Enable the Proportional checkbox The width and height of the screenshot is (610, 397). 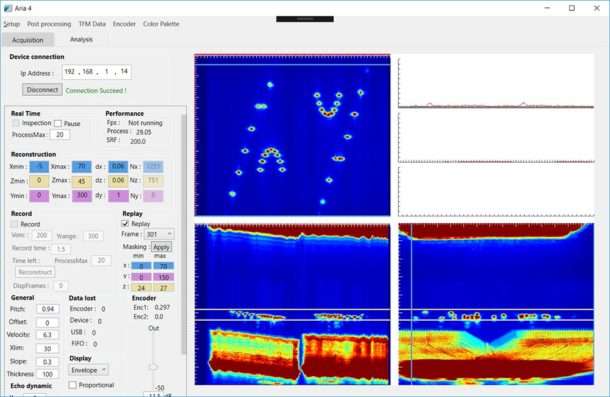72,385
